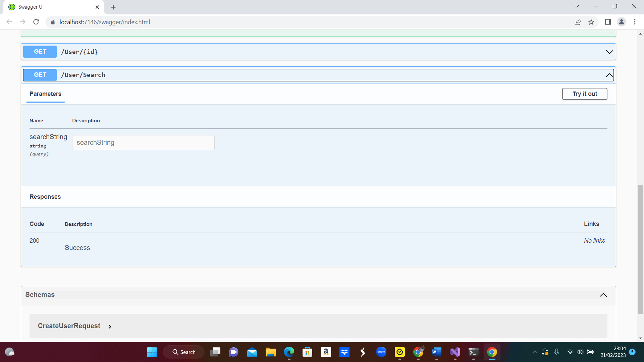
Task: Open the notification count badge
Action: pyautogui.click(x=632, y=352)
